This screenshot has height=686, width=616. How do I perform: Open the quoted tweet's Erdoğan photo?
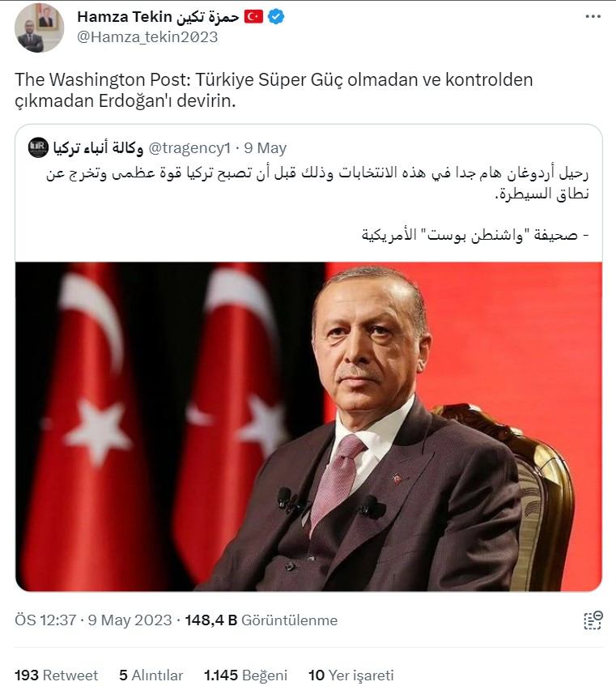[x=308, y=427]
